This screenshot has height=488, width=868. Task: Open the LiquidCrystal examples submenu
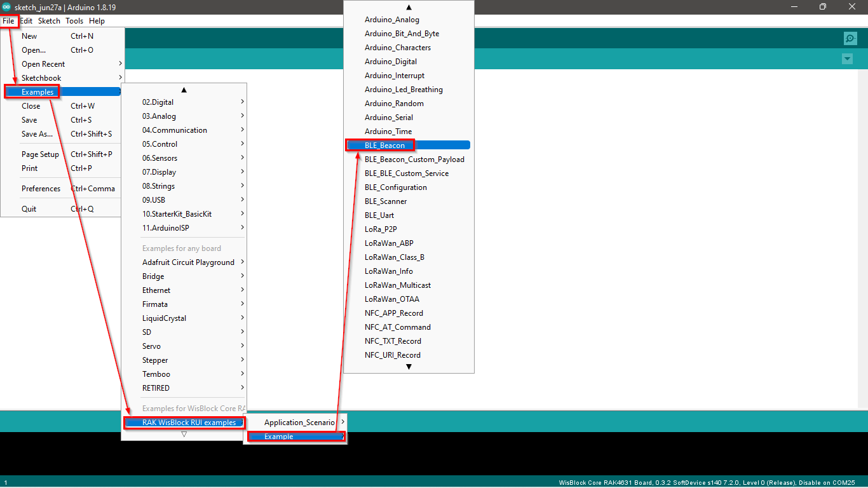[x=184, y=318]
